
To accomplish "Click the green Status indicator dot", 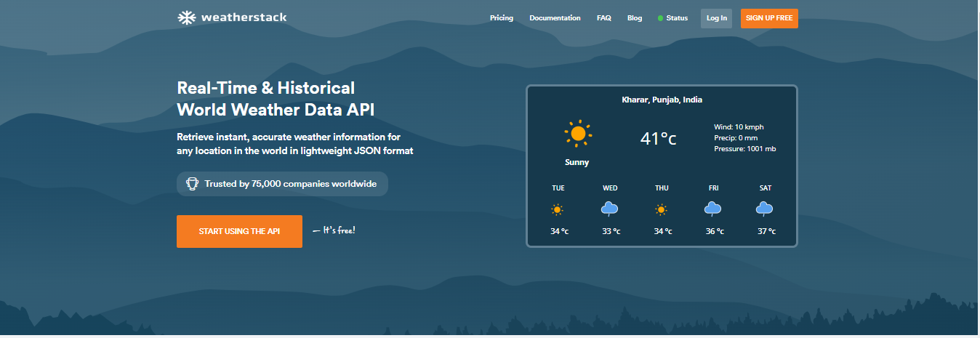I will click(x=660, y=18).
